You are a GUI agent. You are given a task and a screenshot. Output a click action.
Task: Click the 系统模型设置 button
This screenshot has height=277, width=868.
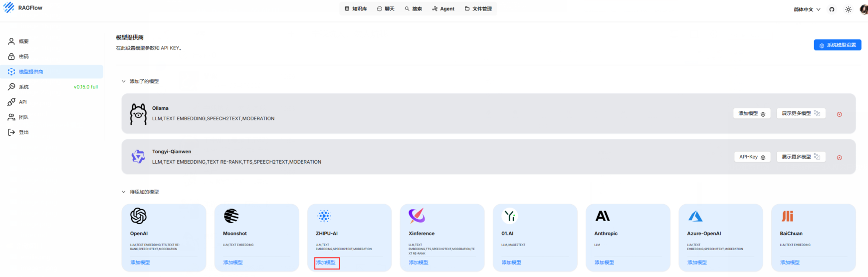[x=837, y=45]
